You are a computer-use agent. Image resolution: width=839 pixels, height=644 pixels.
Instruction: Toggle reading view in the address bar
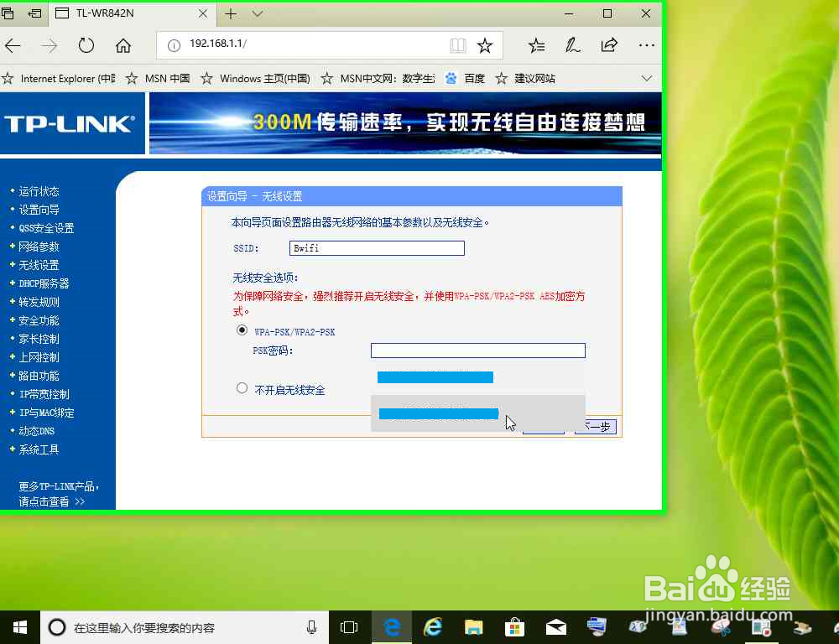(457, 45)
